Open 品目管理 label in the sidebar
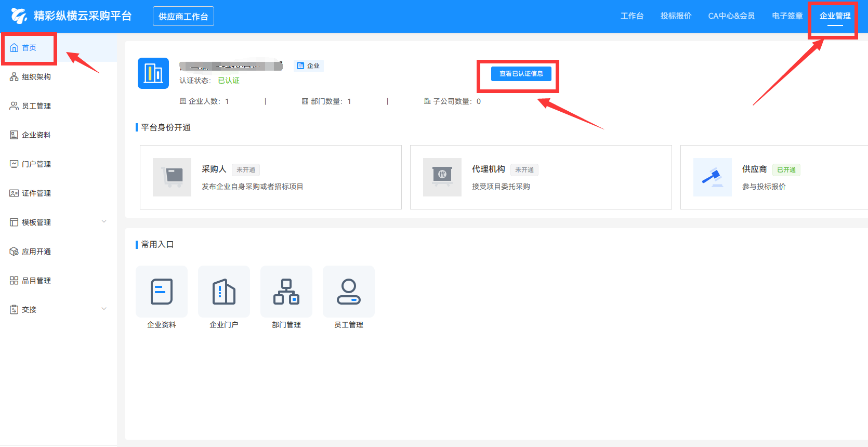This screenshot has width=868, height=447. click(x=36, y=281)
